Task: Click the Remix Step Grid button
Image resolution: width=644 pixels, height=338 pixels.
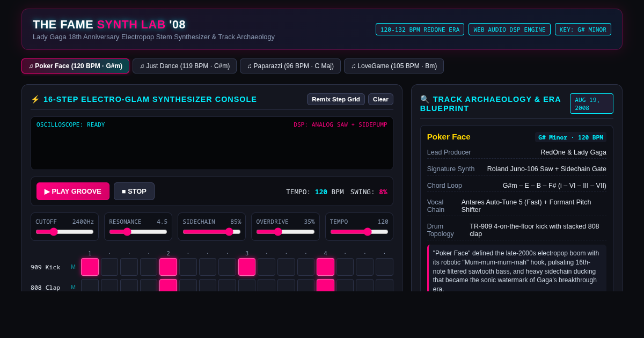Action: click(336, 99)
